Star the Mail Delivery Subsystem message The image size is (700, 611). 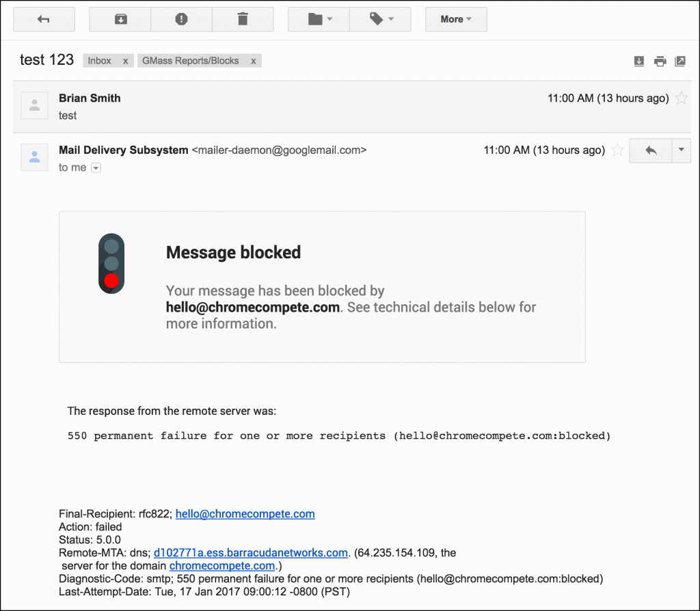[617, 150]
